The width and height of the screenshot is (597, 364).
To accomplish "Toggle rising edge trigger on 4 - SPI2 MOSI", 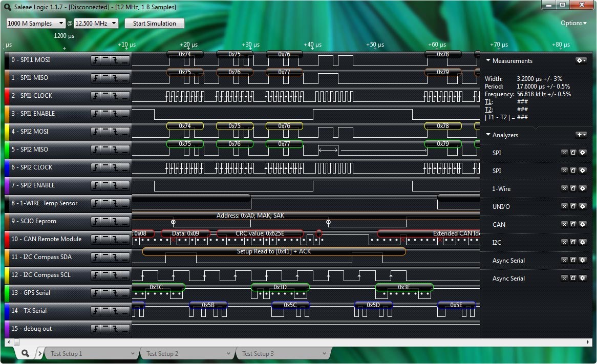I will point(96,132).
